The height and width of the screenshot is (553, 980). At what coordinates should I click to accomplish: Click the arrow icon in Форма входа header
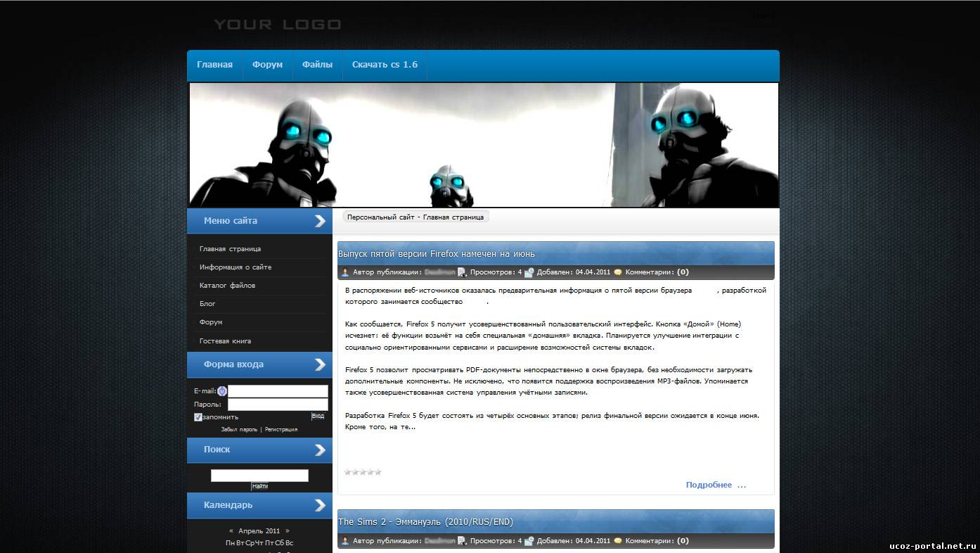[x=320, y=364]
